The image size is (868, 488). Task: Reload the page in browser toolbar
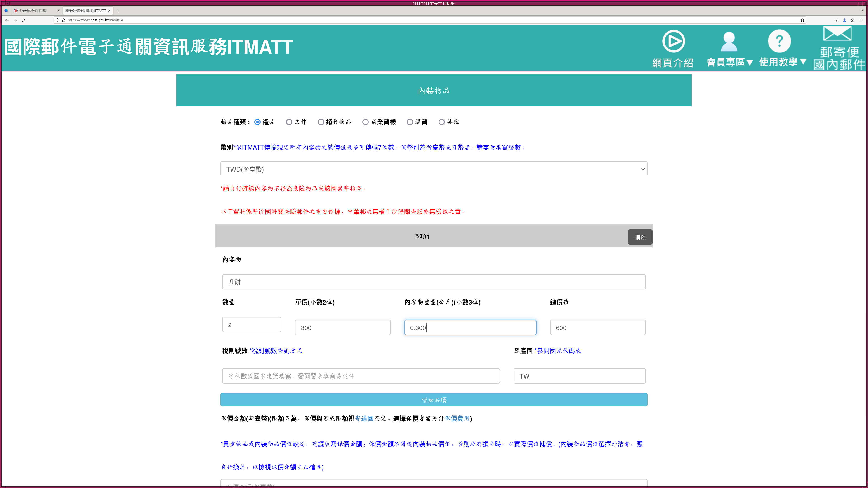pyautogui.click(x=23, y=20)
